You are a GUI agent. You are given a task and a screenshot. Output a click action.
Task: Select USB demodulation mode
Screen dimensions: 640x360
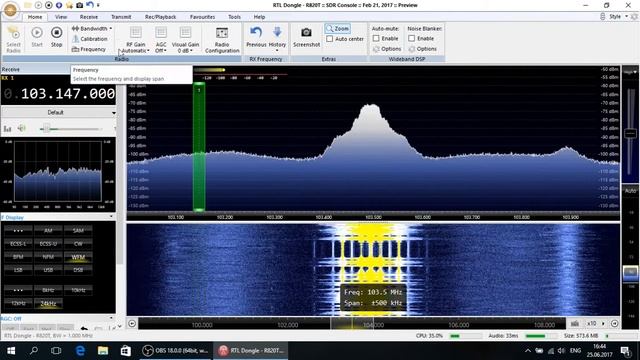[x=48, y=270]
